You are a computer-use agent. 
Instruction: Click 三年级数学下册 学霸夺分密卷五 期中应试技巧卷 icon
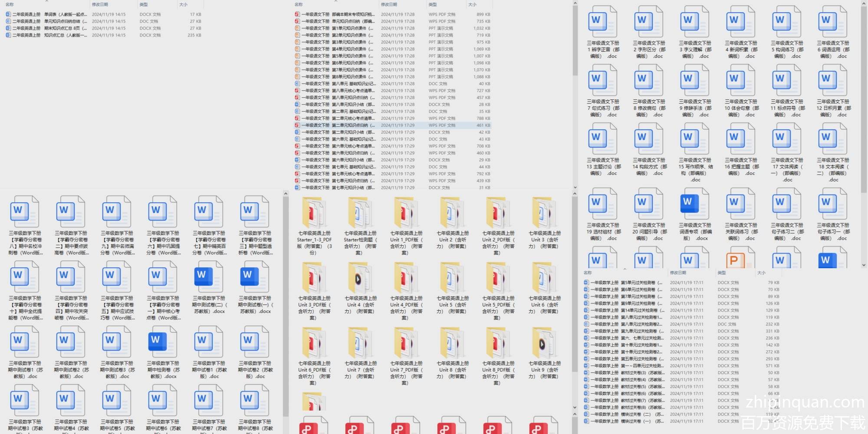click(116, 277)
